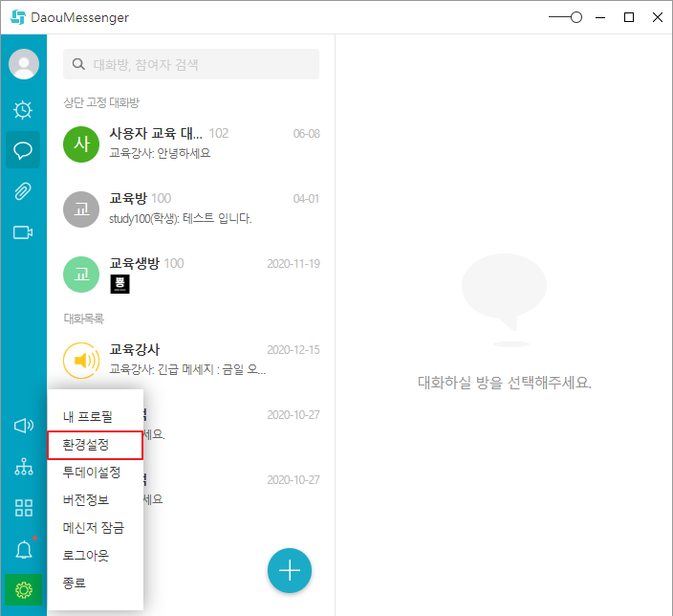Click the announcement speaker icon in sidebar
Screen dimensions: 673x616
click(24, 426)
